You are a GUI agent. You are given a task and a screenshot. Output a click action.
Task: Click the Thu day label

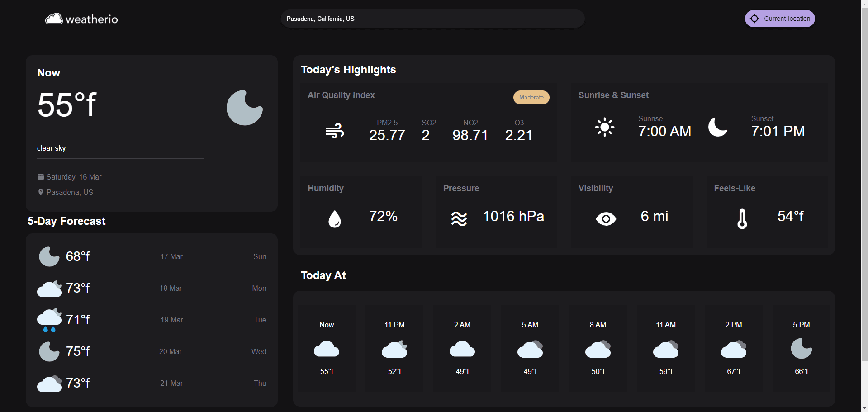(260, 383)
